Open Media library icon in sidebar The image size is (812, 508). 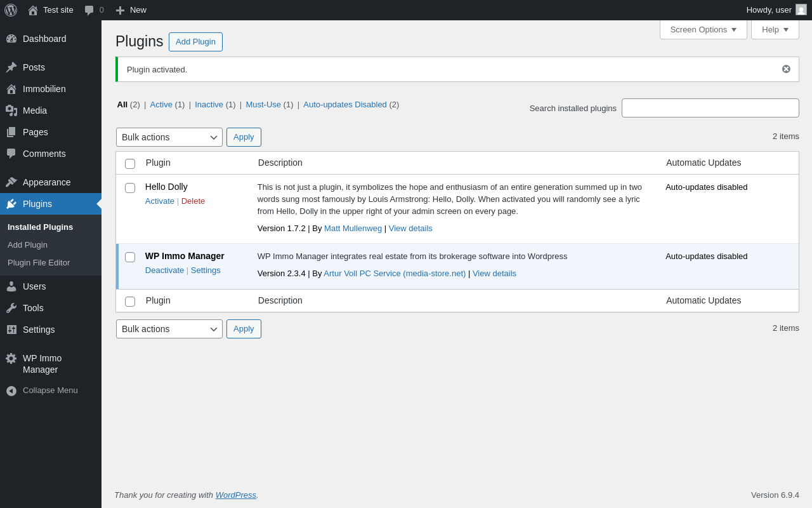[x=11, y=110]
